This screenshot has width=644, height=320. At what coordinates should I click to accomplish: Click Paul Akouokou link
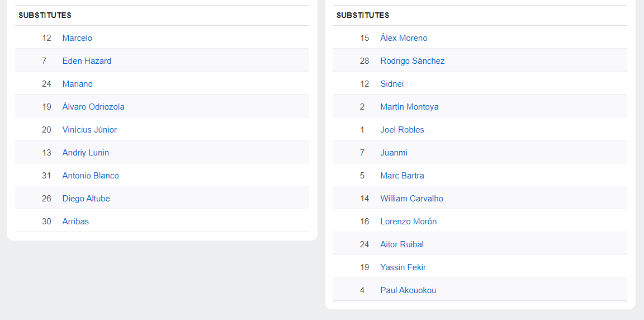[x=408, y=291]
